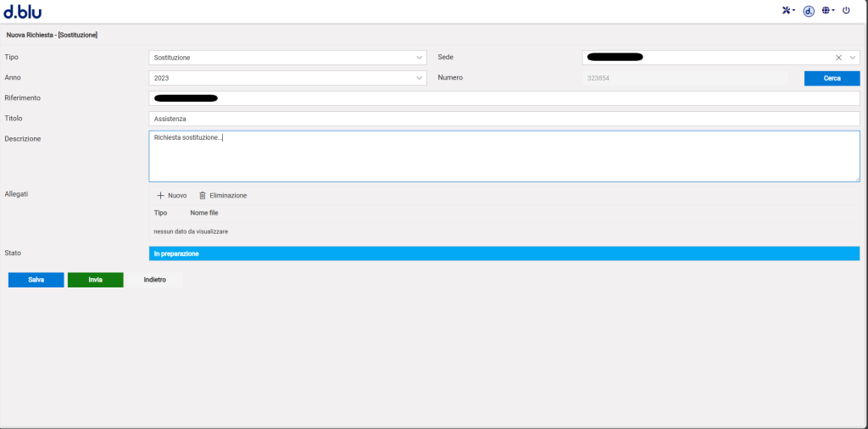868x429 pixels.
Task: Open the Sede dropdown arrow
Action: click(x=852, y=58)
